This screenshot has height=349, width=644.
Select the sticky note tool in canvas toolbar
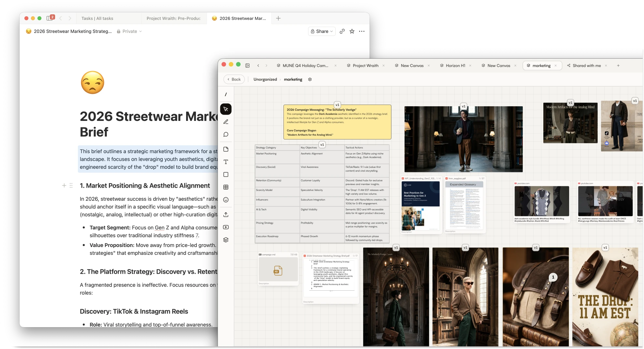(226, 149)
